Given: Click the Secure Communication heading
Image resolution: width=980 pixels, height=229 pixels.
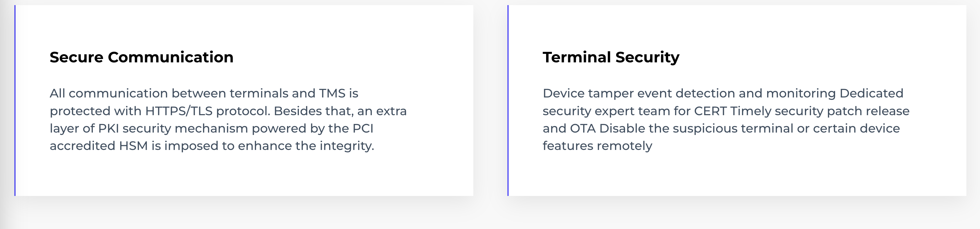Looking at the screenshot, I should point(141,57).
